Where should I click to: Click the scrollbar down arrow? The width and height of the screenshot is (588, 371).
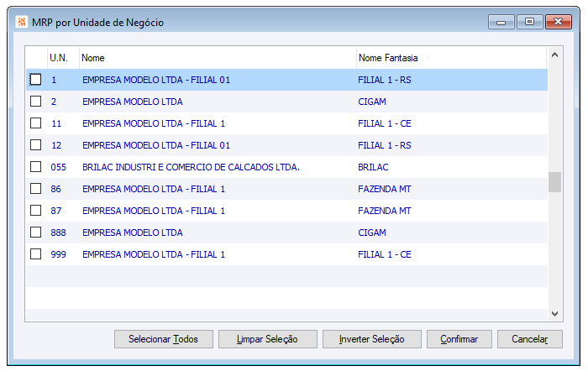pyautogui.click(x=555, y=314)
